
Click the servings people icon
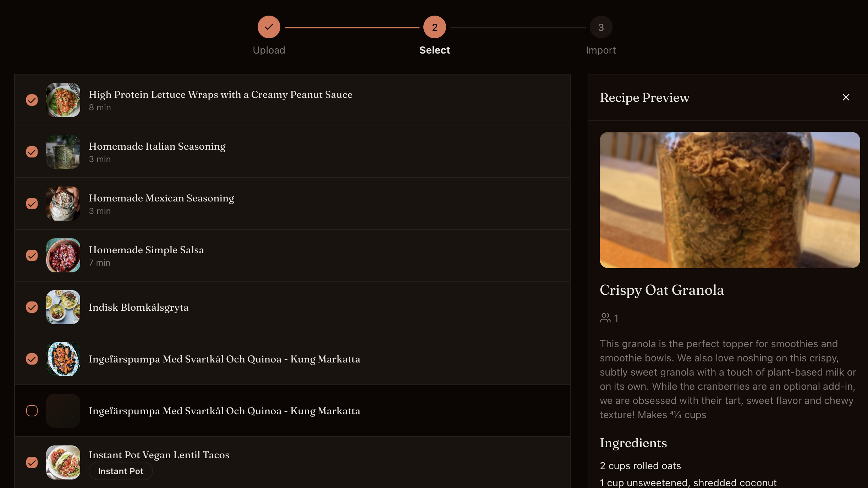(605, 318)
